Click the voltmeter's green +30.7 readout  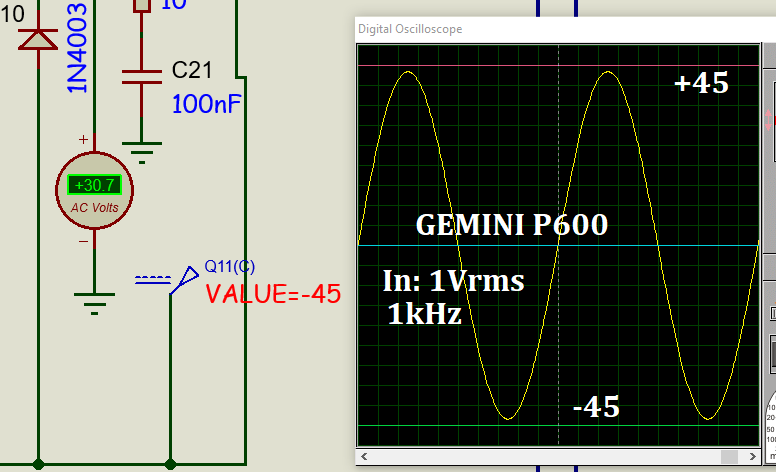93,185
